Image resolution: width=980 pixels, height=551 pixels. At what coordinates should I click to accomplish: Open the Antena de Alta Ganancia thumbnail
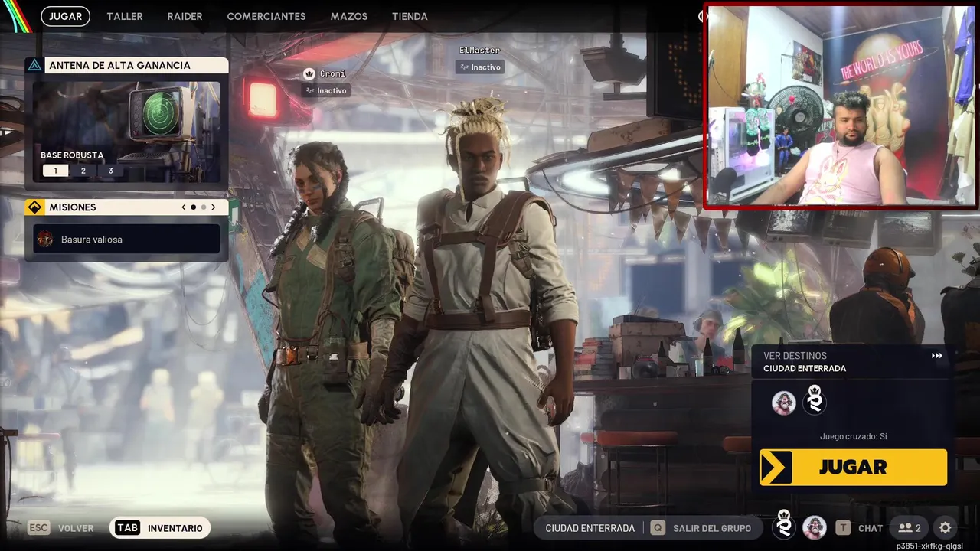[x=126, y=132]
